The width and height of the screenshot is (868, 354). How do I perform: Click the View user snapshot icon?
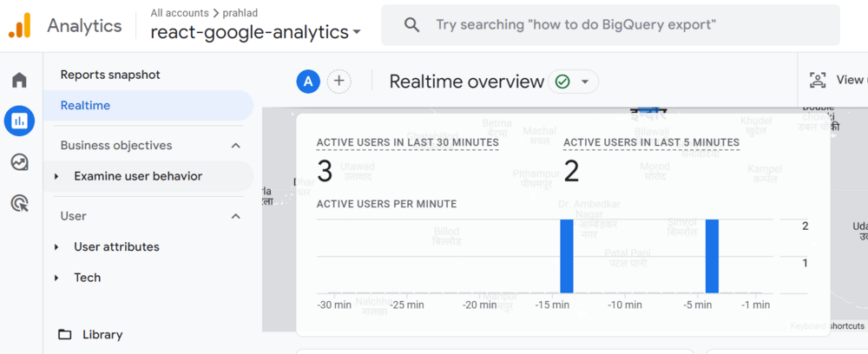coord(818,81)
